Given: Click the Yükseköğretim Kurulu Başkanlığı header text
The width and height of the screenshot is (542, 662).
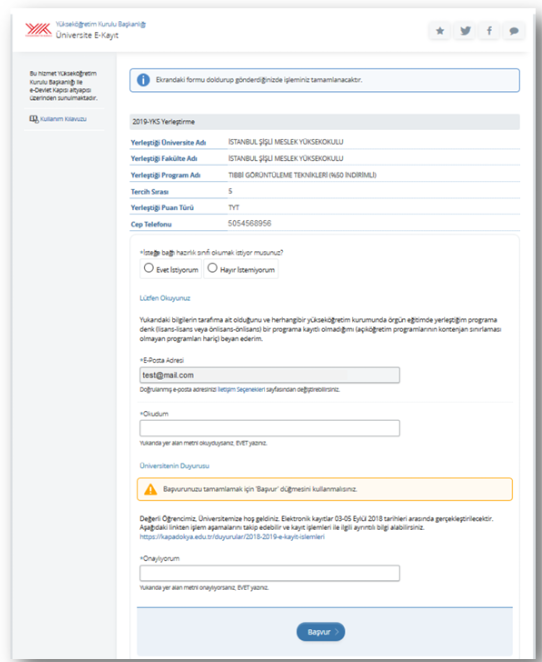Looking at the screenshot, I should point(101,24).
